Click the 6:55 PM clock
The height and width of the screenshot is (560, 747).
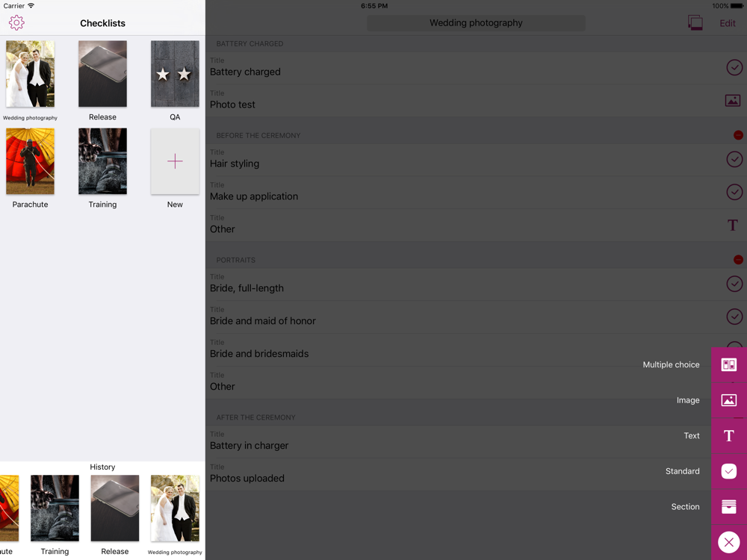(x=374, y=6)
